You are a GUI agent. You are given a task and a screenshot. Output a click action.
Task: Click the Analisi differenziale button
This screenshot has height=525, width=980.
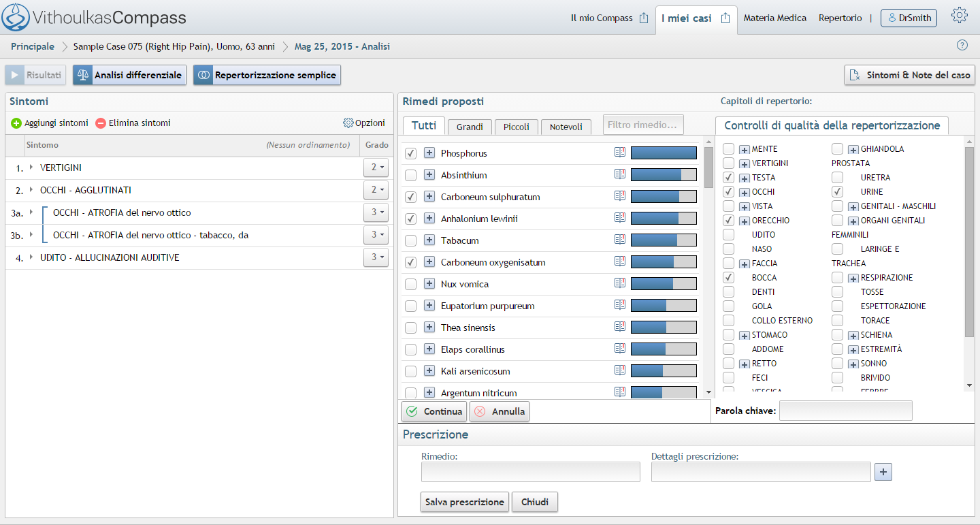(129, 75)
